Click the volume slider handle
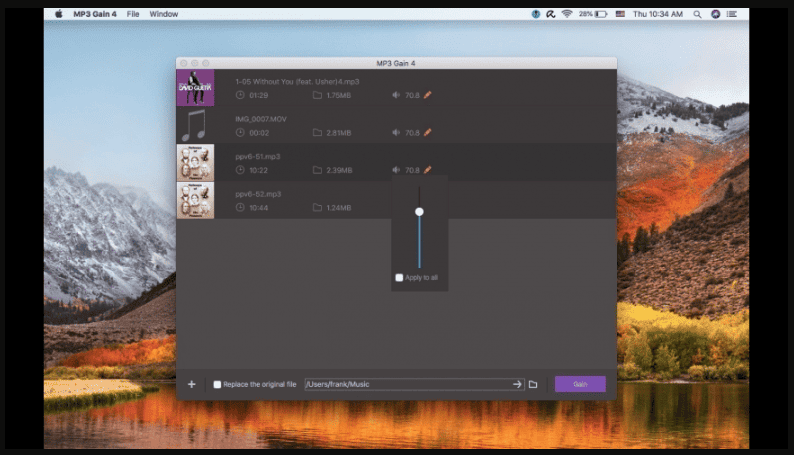Screen dimensions: 794x455 (x=419, y=212)
